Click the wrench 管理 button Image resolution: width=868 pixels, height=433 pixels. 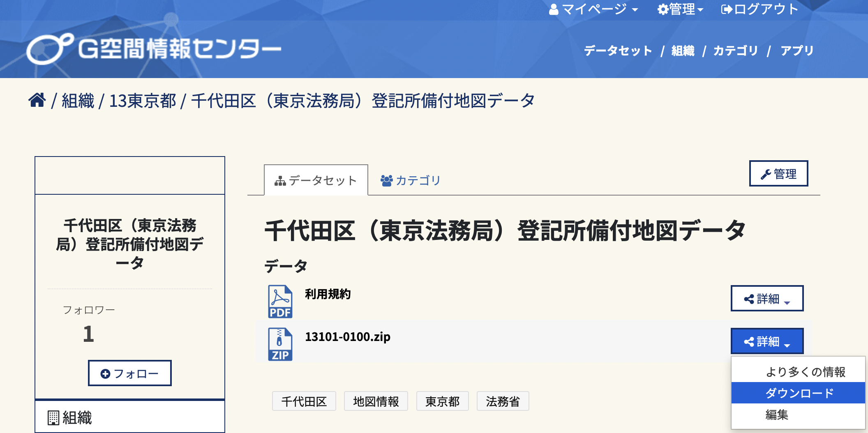(778, 174)
